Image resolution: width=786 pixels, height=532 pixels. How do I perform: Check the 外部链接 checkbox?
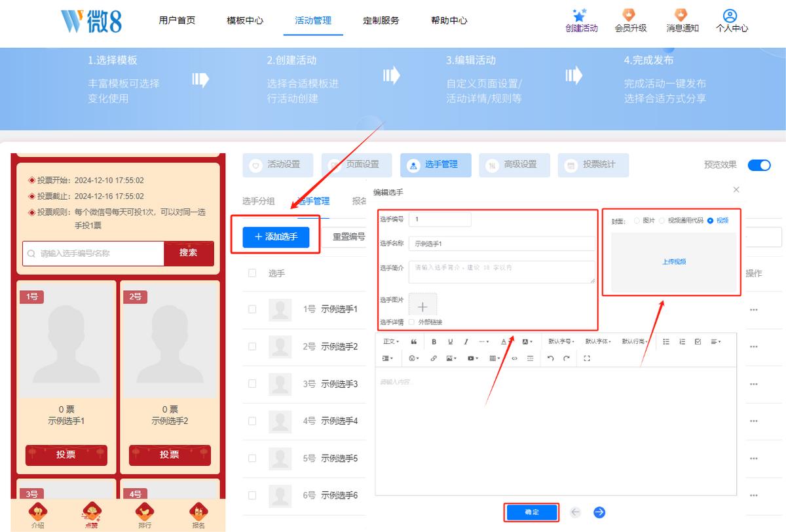pos(411,322)
